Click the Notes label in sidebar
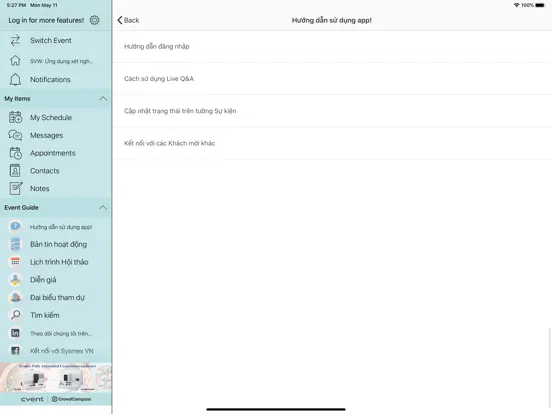552x414 pixels. click(x=40, y=188)
